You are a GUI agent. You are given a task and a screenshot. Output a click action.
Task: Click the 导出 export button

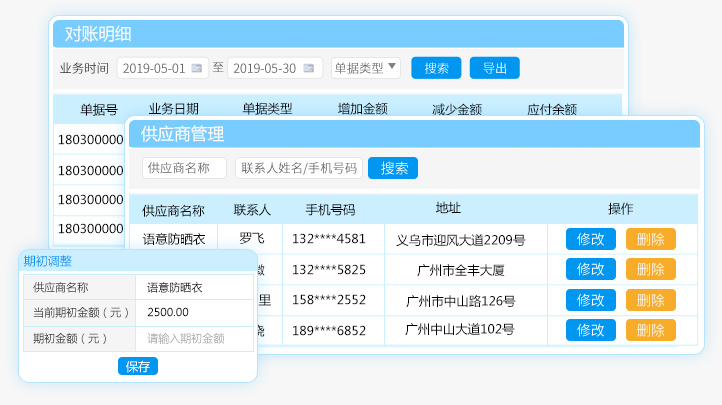coord(494,68)
